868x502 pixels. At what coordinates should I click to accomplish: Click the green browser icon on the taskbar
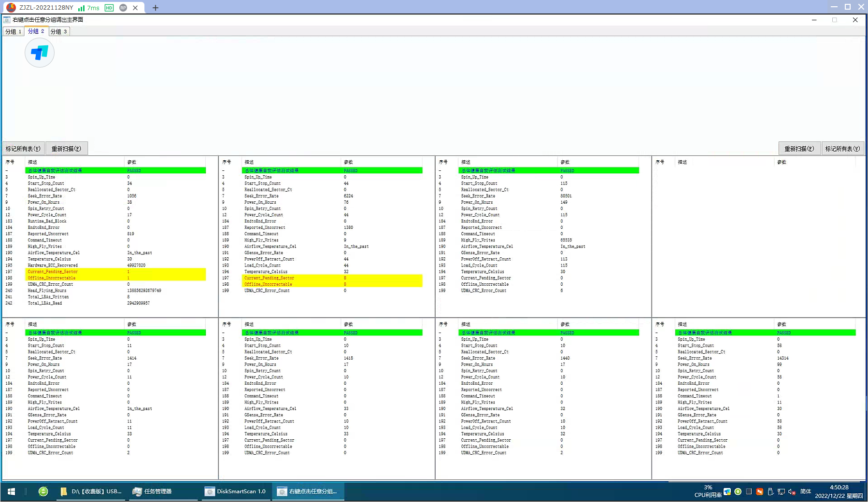coord(43,491)
